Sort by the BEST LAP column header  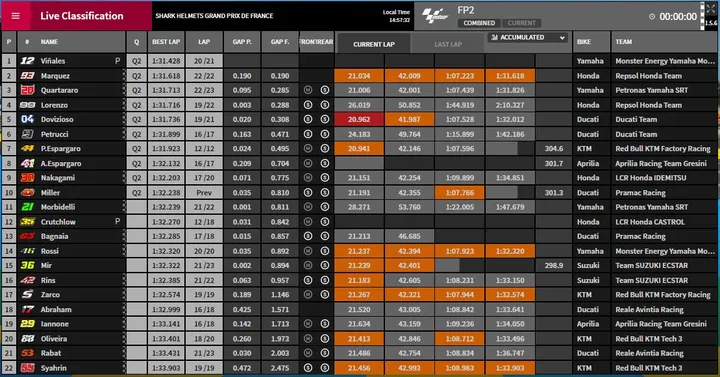click(166, 42)
